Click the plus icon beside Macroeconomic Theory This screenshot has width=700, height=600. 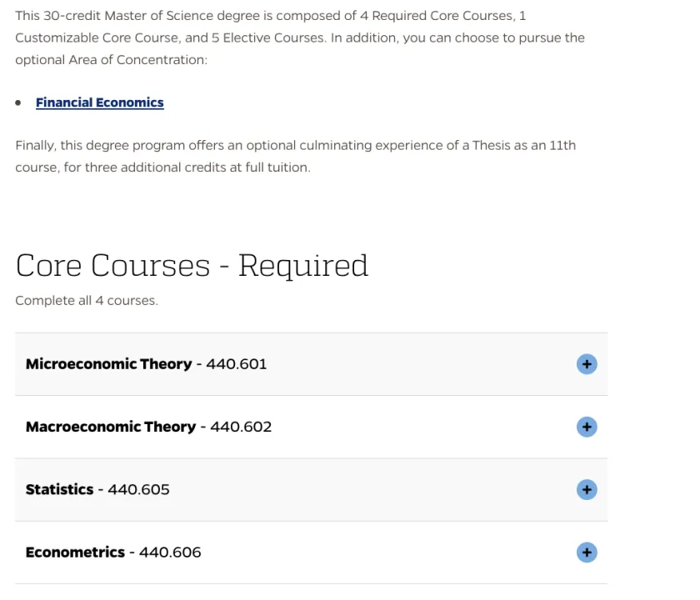click(587, 427)
